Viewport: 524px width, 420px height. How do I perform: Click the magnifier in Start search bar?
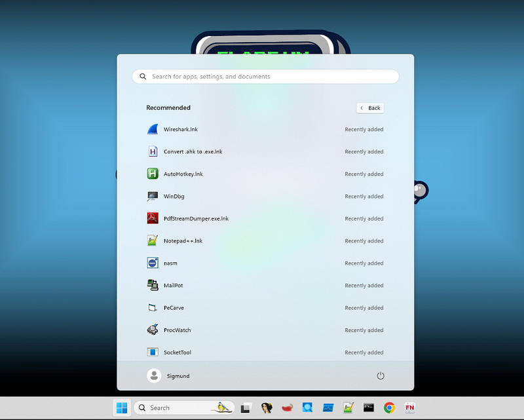pos(143,76)
